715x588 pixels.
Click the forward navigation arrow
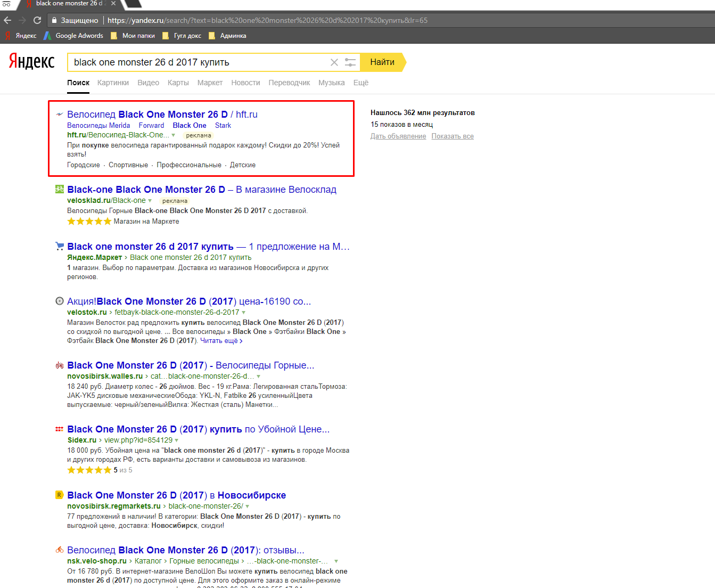[x=22, y=20]
